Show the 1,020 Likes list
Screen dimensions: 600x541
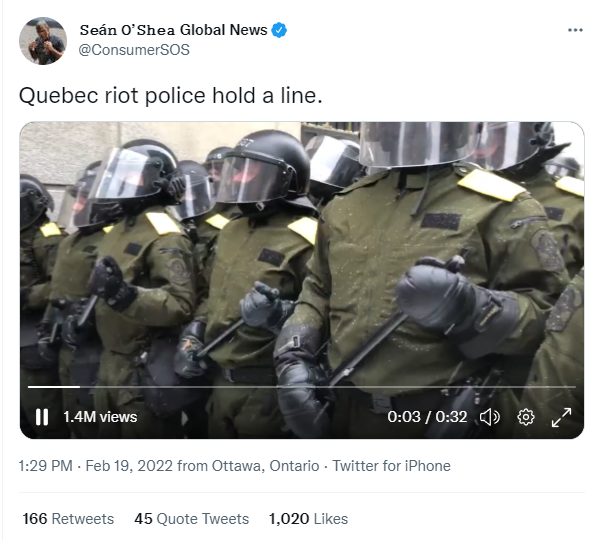(x=308, y=518)
